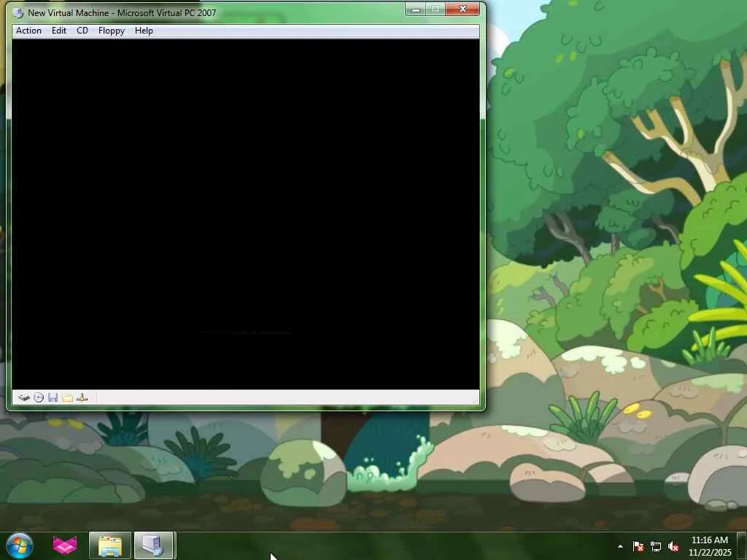Switch to Virtual PC taskbar button
Viewport: 747px width, 560px height.
coord(153,545)
